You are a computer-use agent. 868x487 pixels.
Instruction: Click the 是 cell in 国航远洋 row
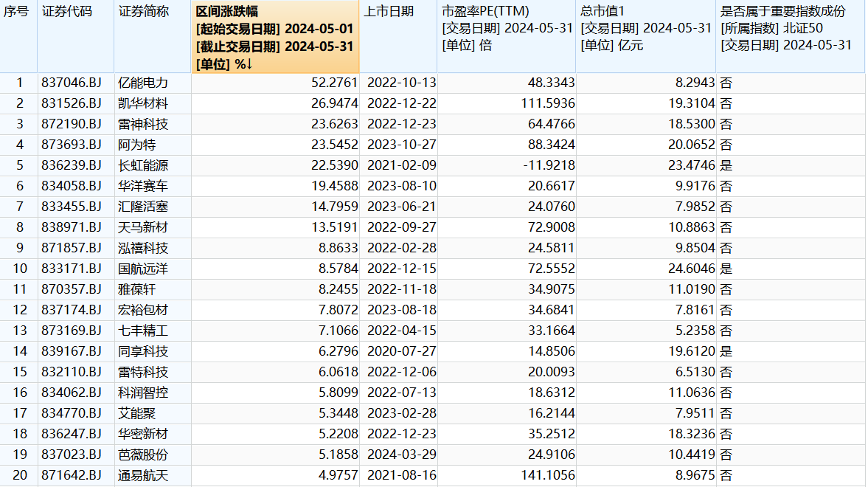click(x=726, y=269)
